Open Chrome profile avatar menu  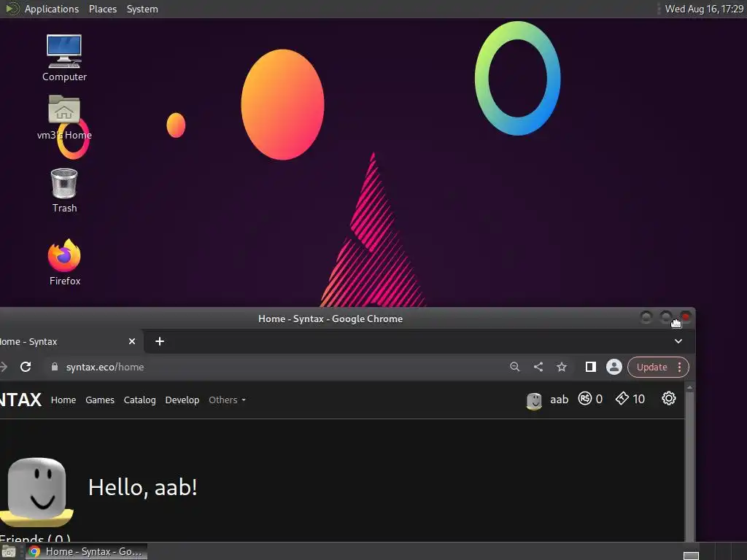coord(614,367)
